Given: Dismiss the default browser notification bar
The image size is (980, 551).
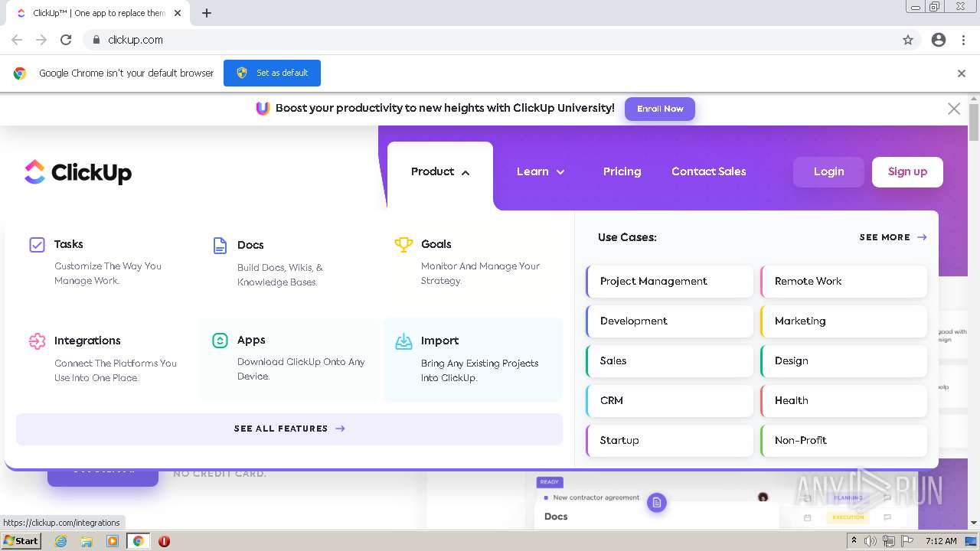Looking at the screenshot, I should (962, 73).
